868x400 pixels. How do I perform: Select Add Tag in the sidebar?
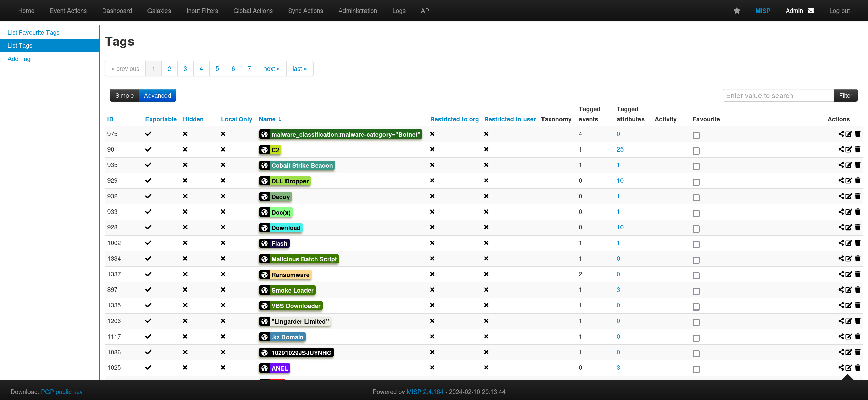tap(19, 59)
